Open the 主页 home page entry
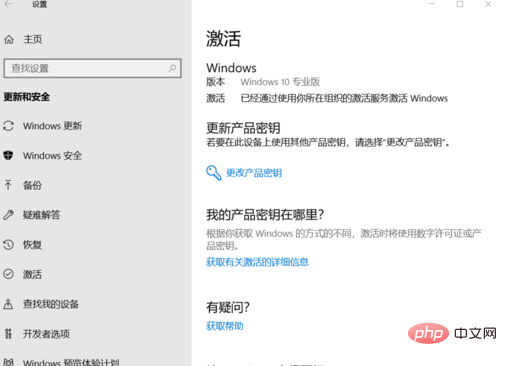 pyautogui.click(x=33, y=39)
